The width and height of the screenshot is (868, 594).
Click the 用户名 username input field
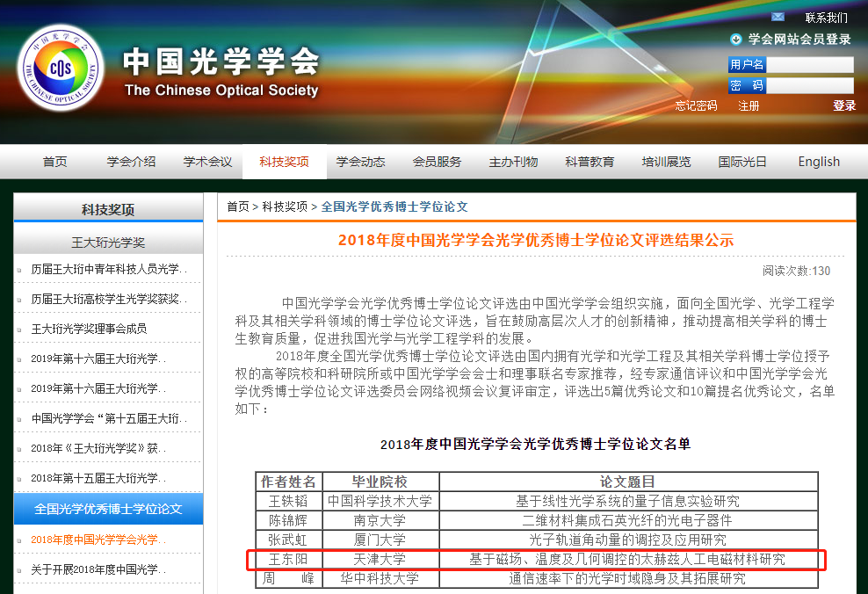tap(809, 65)
